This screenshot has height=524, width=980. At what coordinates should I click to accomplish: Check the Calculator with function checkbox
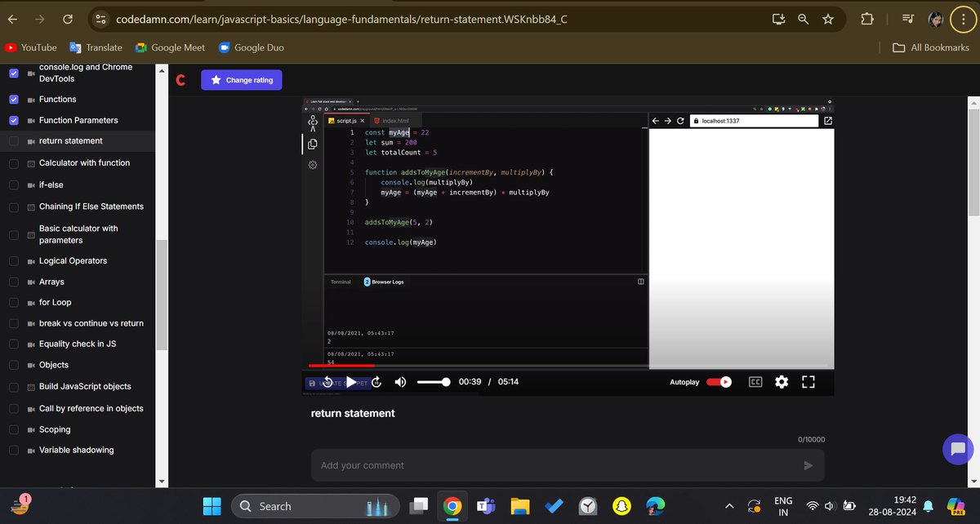click(13, 162)
